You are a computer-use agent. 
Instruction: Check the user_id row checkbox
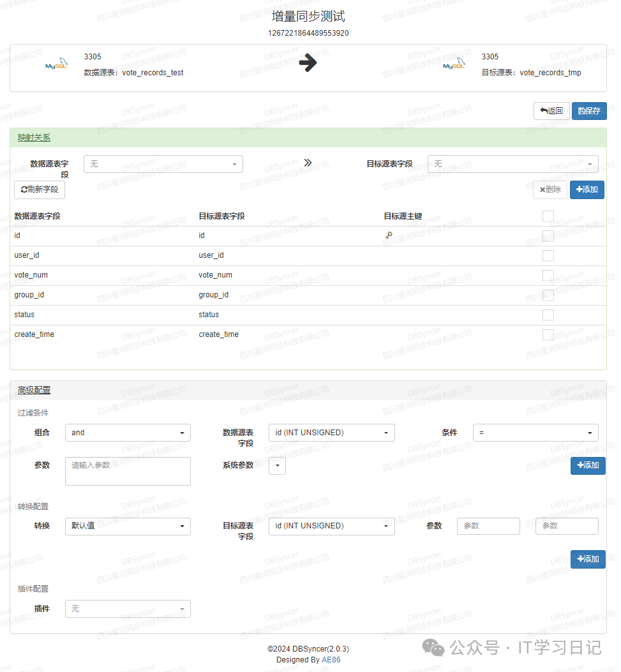[x=548, y=256]
